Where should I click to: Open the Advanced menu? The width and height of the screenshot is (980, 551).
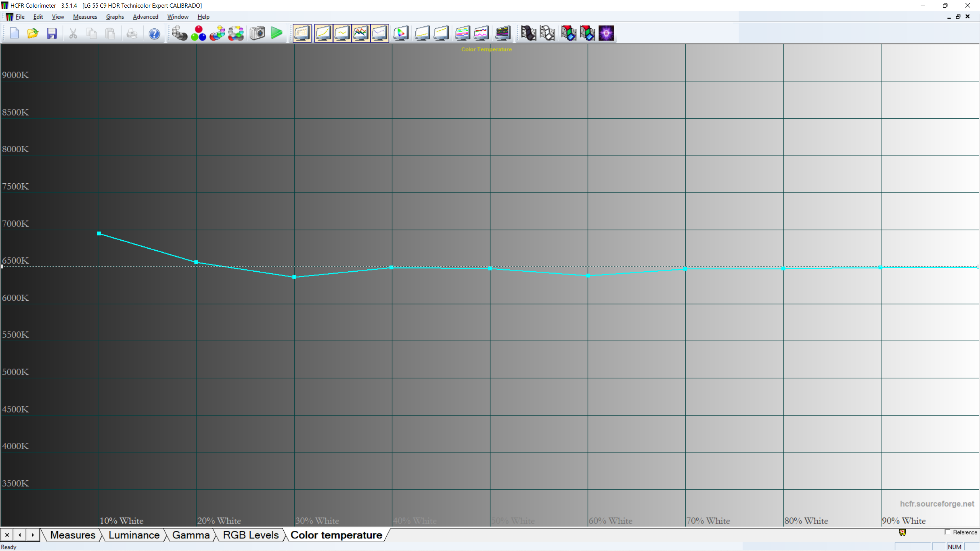145,17
